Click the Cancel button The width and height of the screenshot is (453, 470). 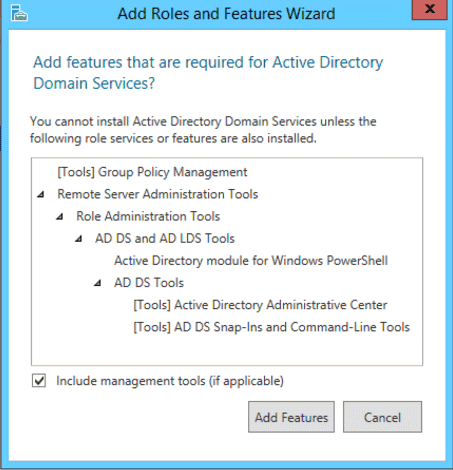tap(382, 417)
